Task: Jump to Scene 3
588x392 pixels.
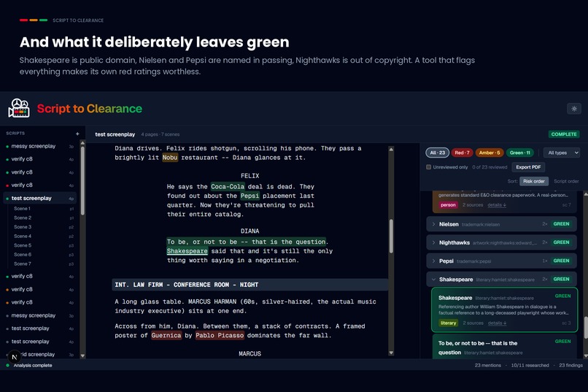Action: click(23, 227)
